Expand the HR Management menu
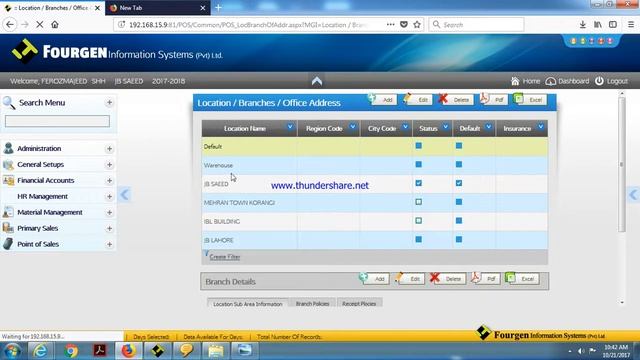The height and width of the screenshot is (360, 640). pyautogui.click(x=109, y=197)
